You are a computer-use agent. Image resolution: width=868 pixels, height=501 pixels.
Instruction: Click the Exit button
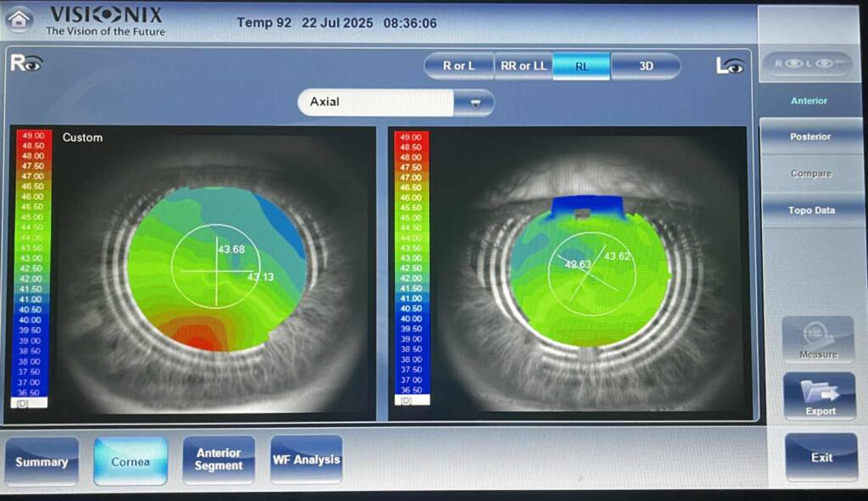tap(821, 458)
